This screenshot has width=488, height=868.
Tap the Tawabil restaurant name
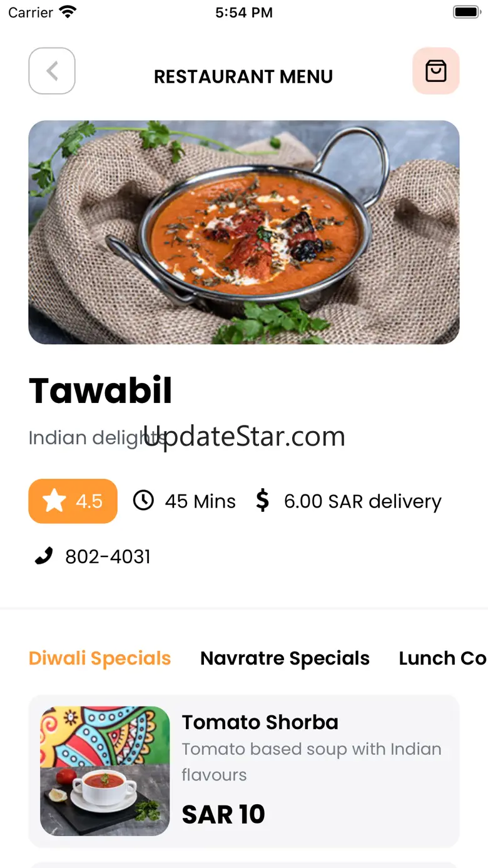click(101, 391)
